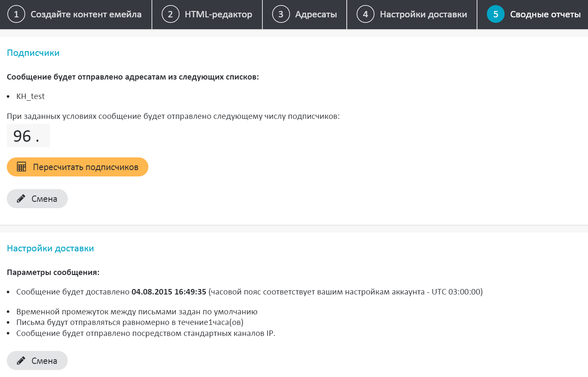Image resolution: width=588 pixels, height=377 pixels.
Task: Click the step 2 number circle
Action: tap(170, 14)
